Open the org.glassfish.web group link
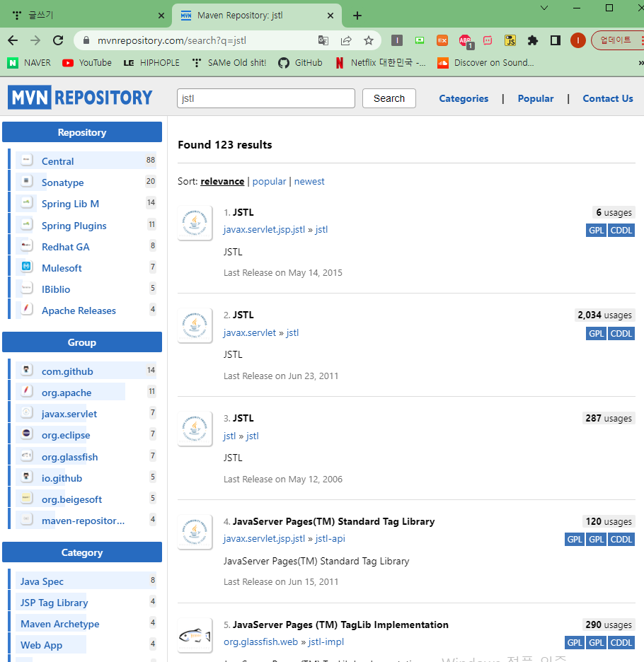The width and height of the screenshot is (644, 662). 260,641
